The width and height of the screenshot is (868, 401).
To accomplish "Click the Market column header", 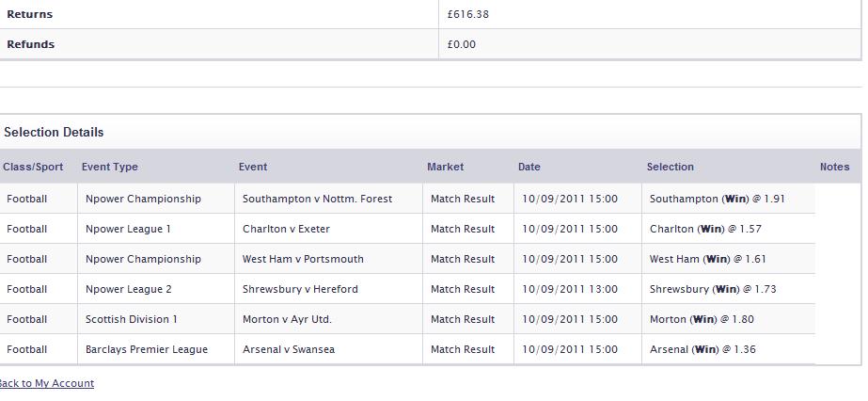I will point(445,167).
